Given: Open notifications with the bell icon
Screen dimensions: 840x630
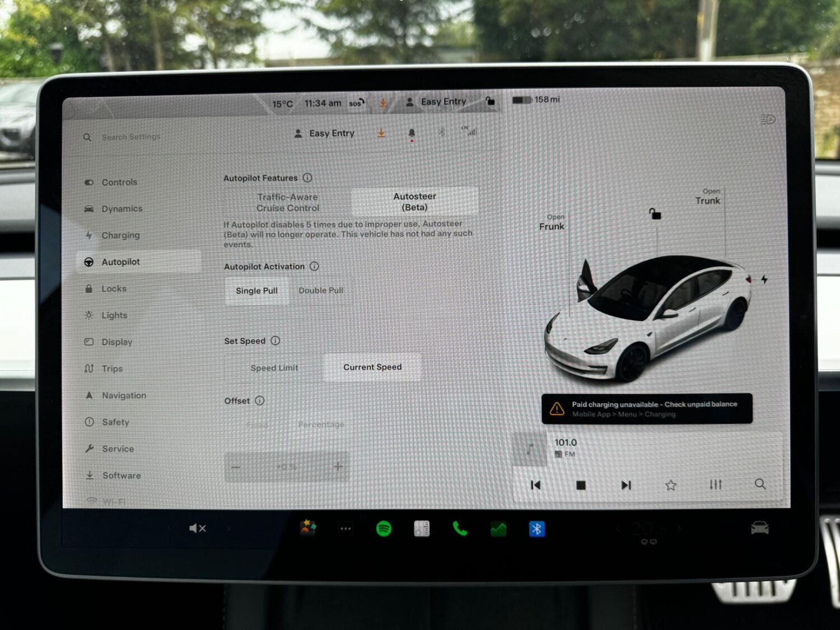Looking at the screenshot, I should point(412,133).
